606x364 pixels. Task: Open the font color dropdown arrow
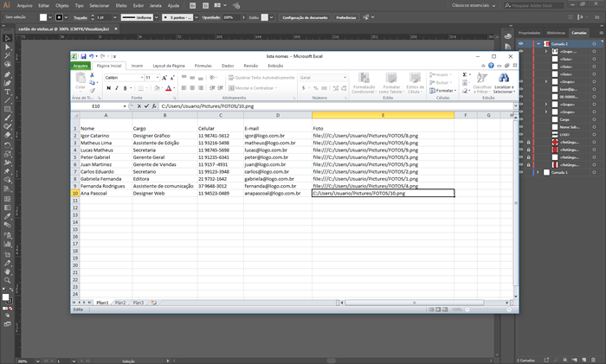pos(174,88)
